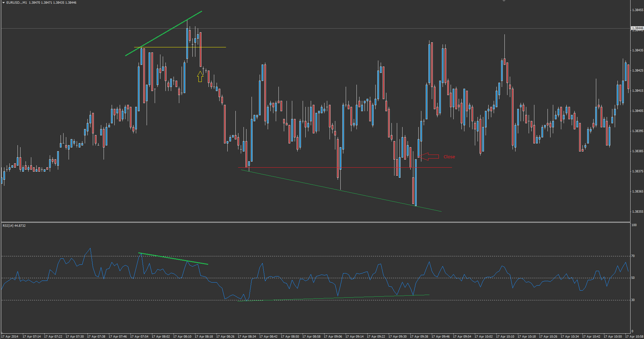Viewport: 644px width, 339px height.
Task: Click the RSI(14) 44.8732 indicator label
Action: 14,225
